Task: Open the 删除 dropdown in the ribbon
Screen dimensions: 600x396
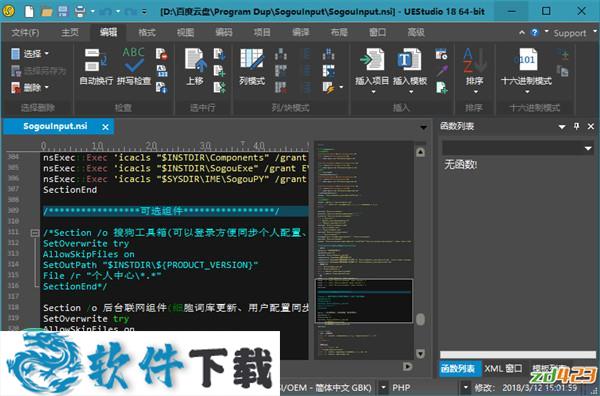Action: 30,88
